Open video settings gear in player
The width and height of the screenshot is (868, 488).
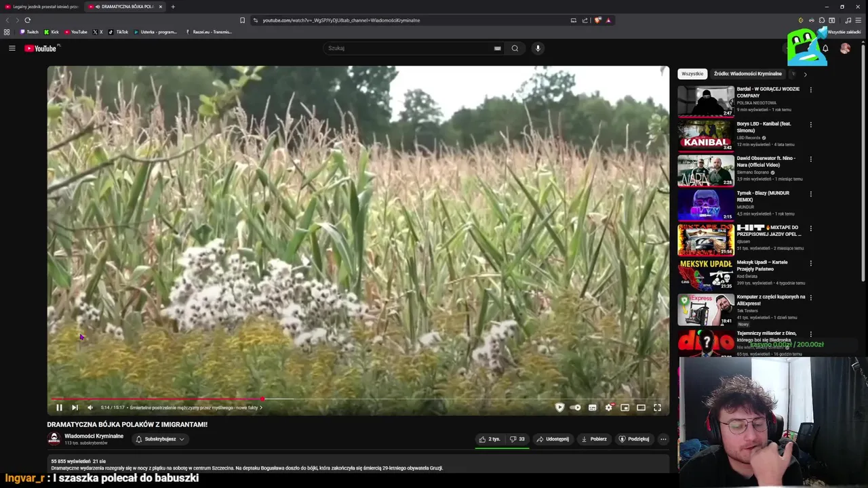tap(608, 407)
